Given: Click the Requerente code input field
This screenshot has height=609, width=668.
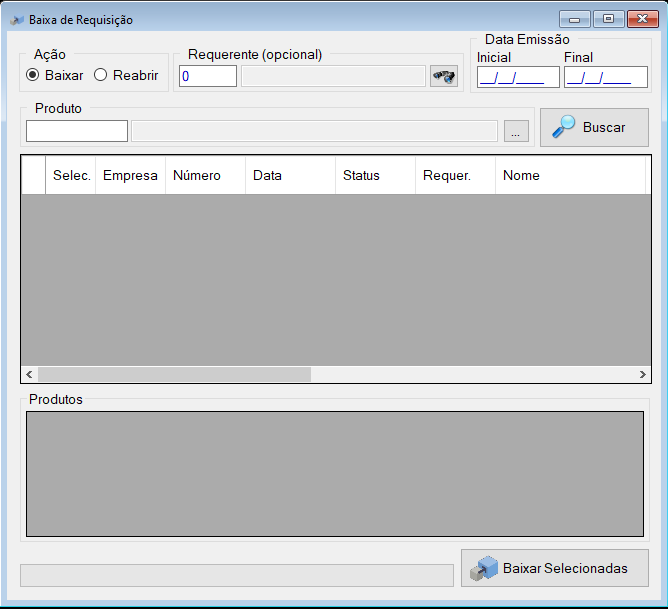Looking at the screenshot, I should pyautogui.click(x=208, y=76).
